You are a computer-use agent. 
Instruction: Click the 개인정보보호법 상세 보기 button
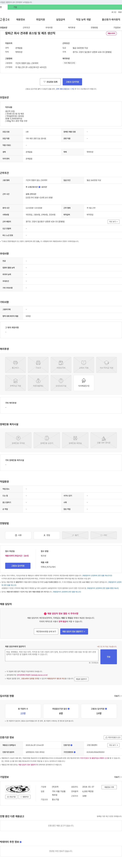[46, 631]
